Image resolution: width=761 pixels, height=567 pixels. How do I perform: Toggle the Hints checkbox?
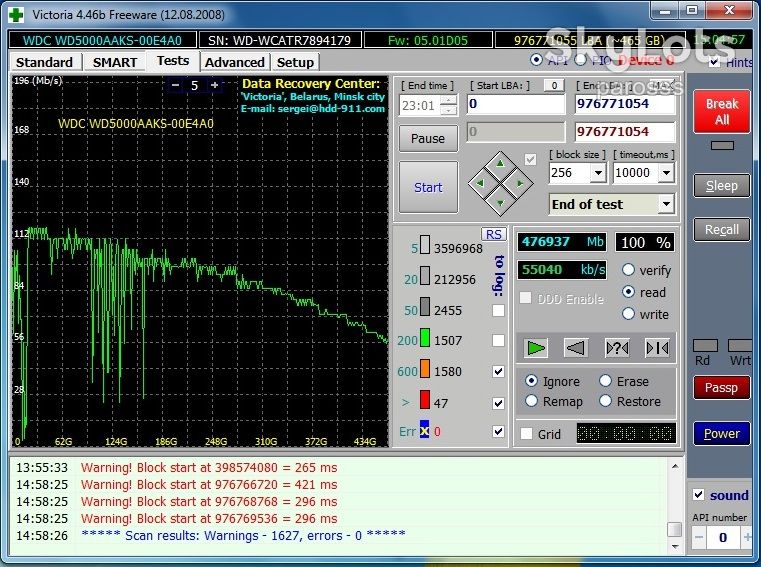714,62
